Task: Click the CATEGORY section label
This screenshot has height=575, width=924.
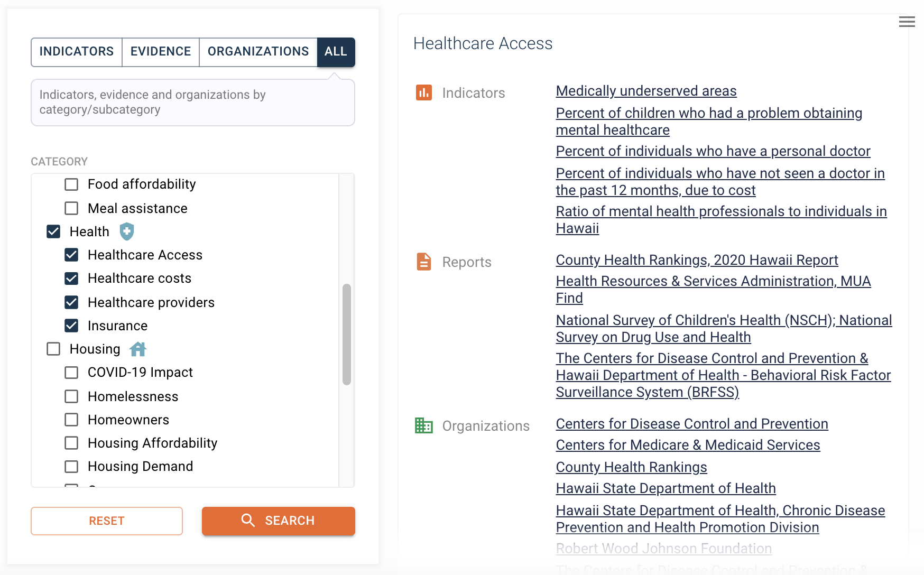Action: (59, 162)
